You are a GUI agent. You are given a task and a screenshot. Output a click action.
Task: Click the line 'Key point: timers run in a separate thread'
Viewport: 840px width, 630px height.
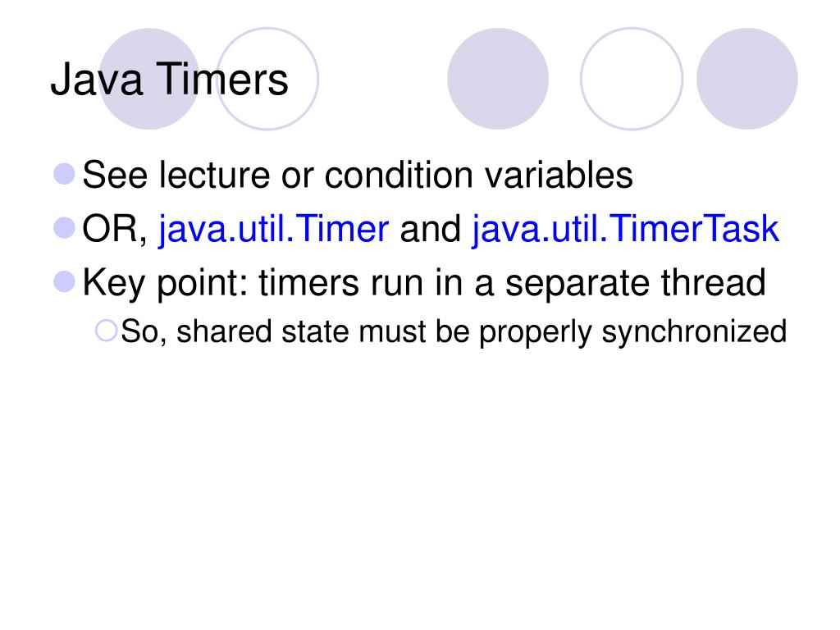point(424,284)
